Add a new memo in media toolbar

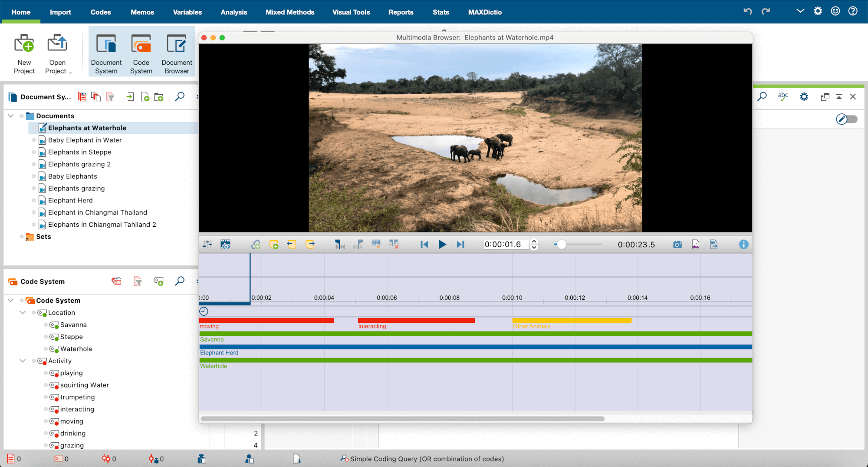[x=274, y=245]
